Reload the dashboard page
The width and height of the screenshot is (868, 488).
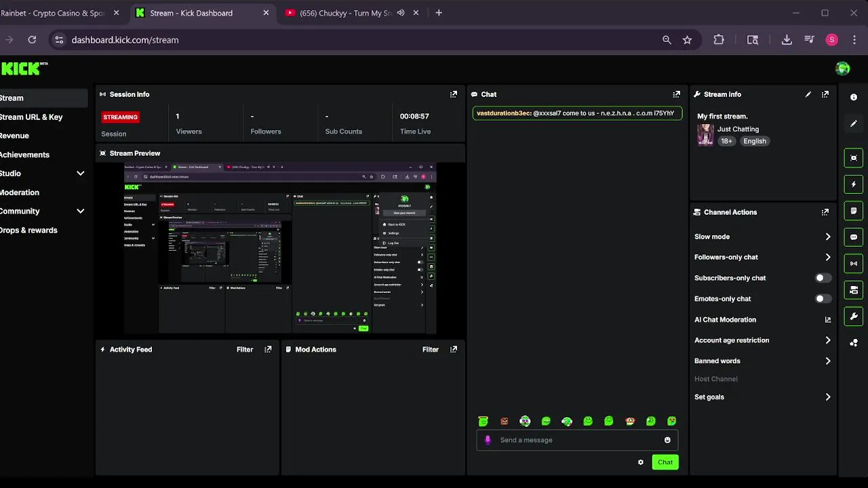pyautogui.click(x=32, y=40)
